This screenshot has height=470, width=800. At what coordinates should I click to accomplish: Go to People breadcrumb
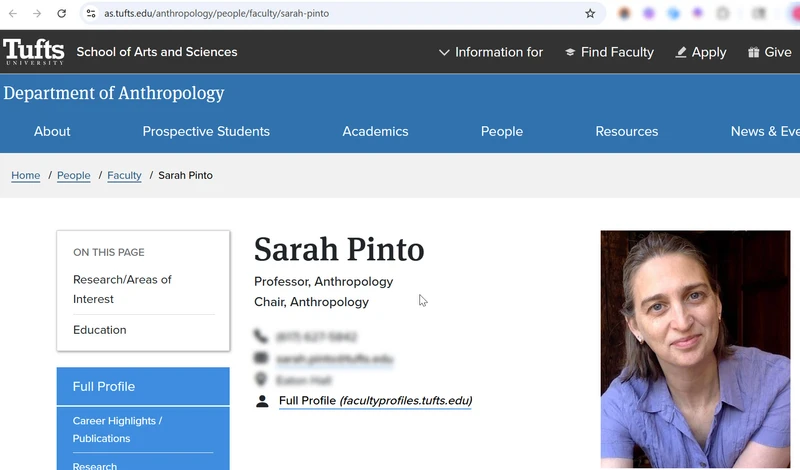point(73,176)
